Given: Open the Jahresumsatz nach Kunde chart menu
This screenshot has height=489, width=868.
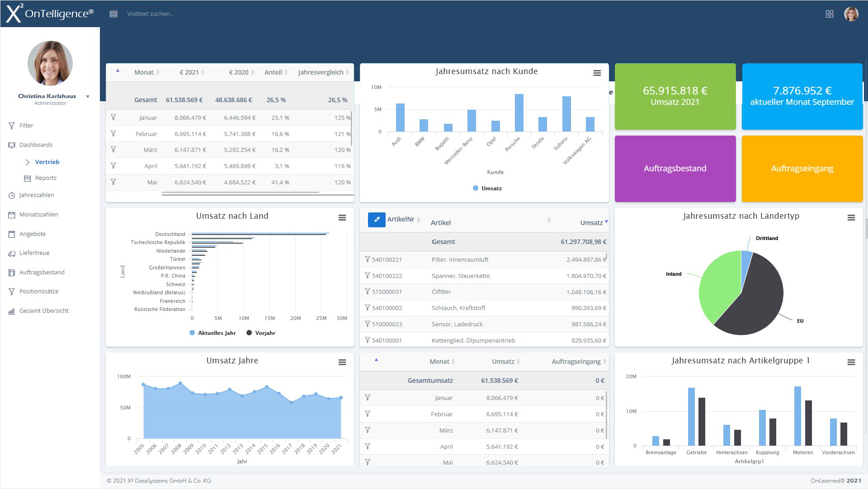Looking at the screenshot, I should (597, 73).
